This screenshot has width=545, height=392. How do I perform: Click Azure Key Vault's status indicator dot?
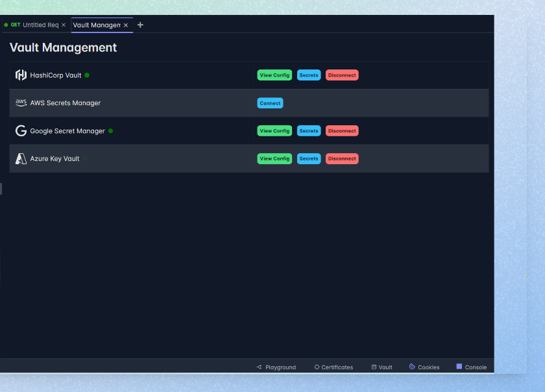tap(84, 158)
